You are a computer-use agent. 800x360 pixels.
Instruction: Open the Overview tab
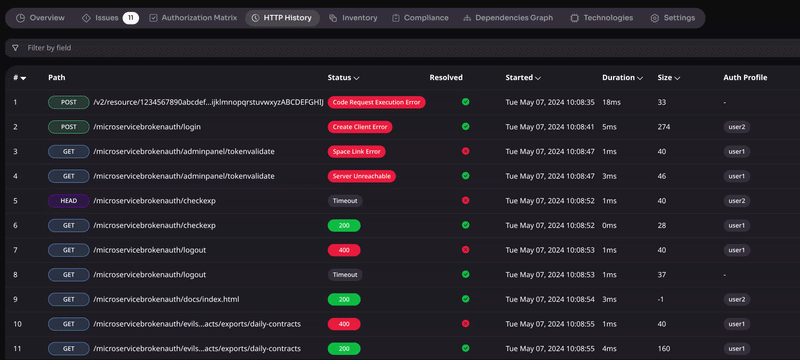pos(40,18)
